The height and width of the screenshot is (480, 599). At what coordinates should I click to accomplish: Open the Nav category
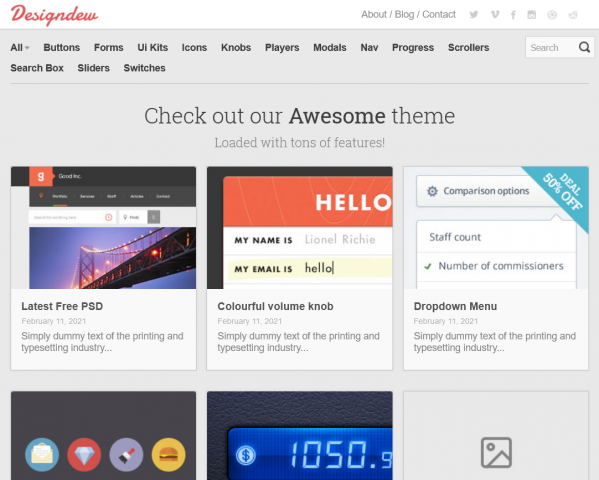369,47
